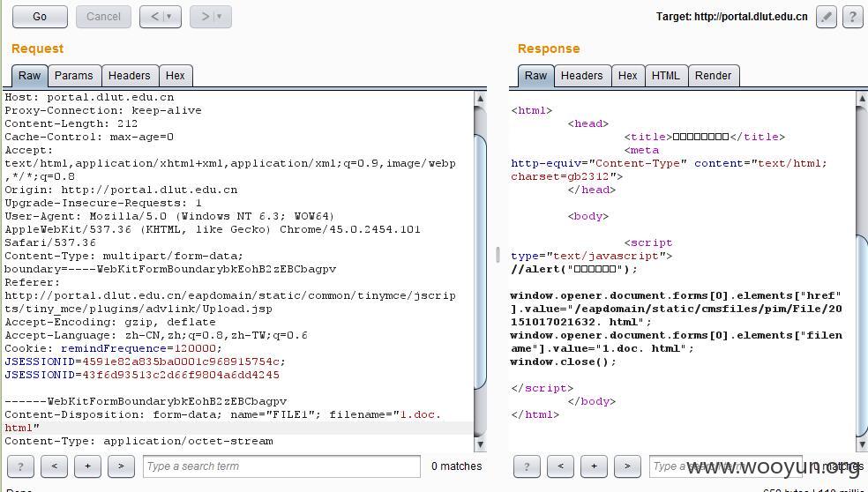
Task: Click the '<body>' tag in Response
Action: click(x=587, y=216)
